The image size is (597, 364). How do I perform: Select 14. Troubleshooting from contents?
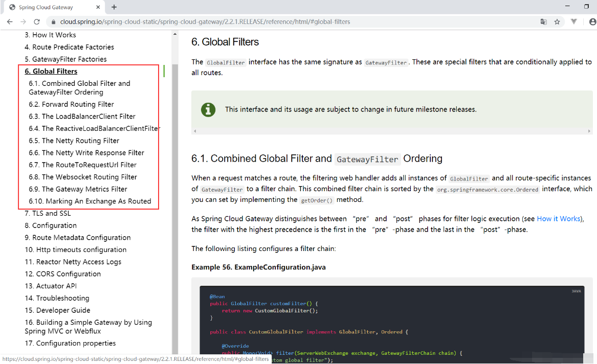[x=57, y=298]
